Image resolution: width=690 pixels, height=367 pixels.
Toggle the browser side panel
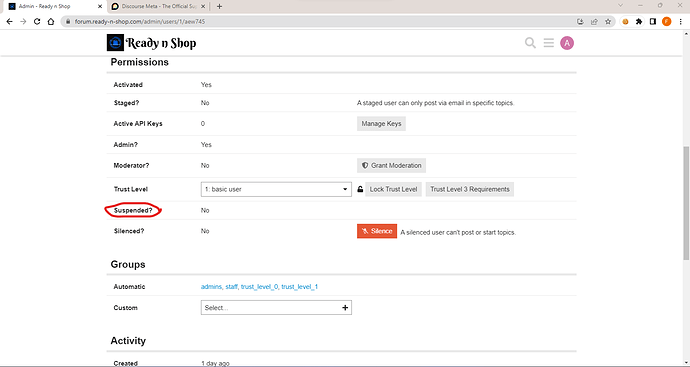click(x=653, y=21)
